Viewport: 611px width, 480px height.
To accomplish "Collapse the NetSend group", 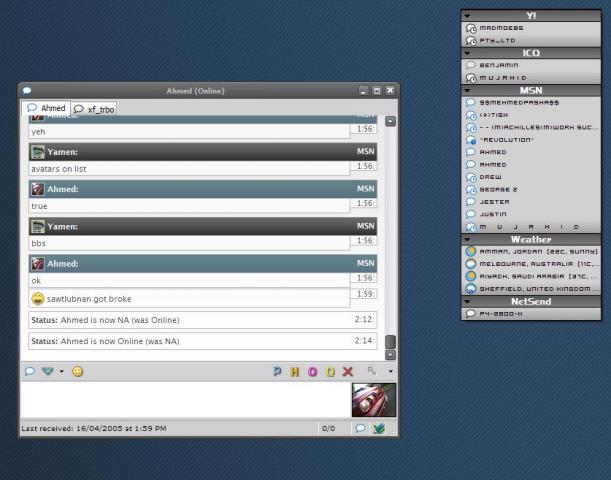I will (467, 302).
